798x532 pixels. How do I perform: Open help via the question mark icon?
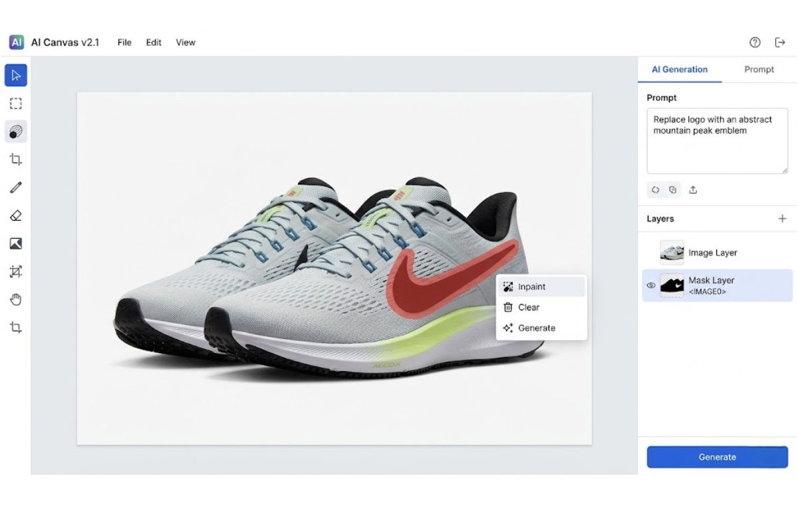click(755, 42)
